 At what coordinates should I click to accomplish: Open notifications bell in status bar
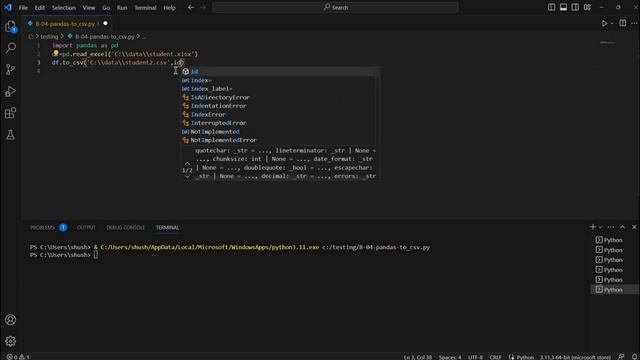point(634,357)
